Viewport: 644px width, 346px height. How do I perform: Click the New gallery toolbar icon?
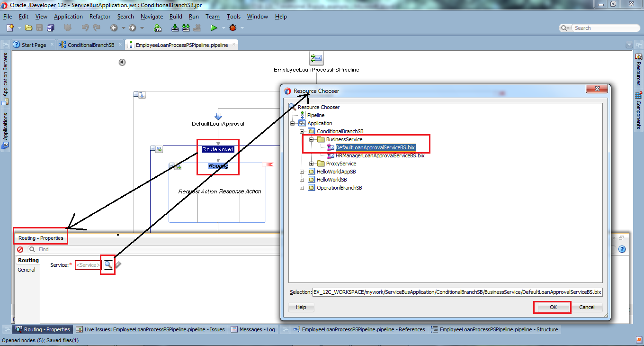10,28
